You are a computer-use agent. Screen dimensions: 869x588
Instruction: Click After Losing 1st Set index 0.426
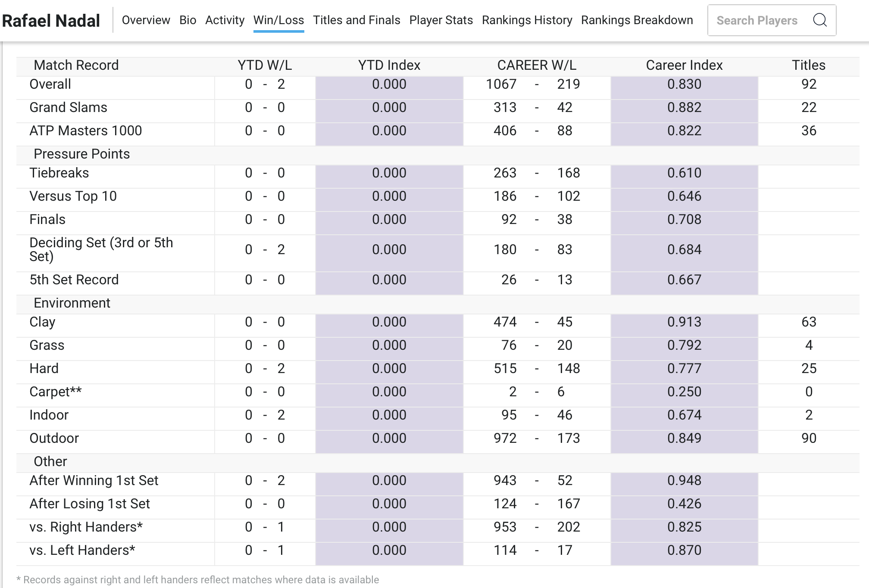(x=684, y=504)
